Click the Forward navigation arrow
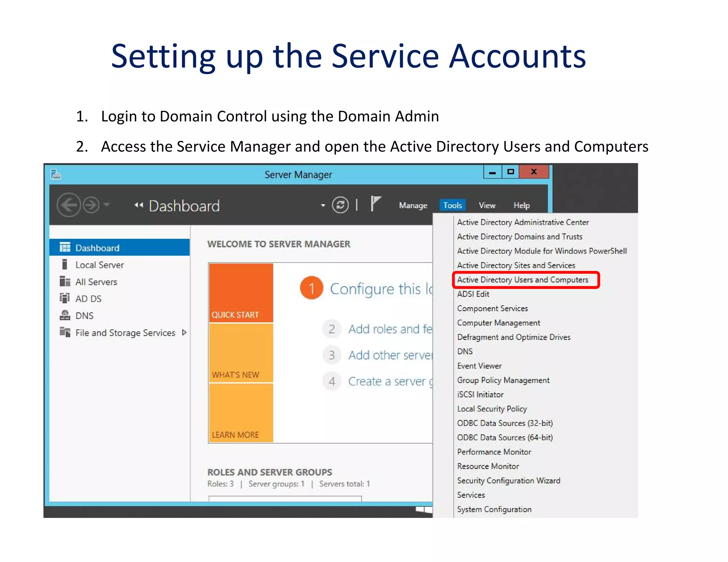 (91, 205)
